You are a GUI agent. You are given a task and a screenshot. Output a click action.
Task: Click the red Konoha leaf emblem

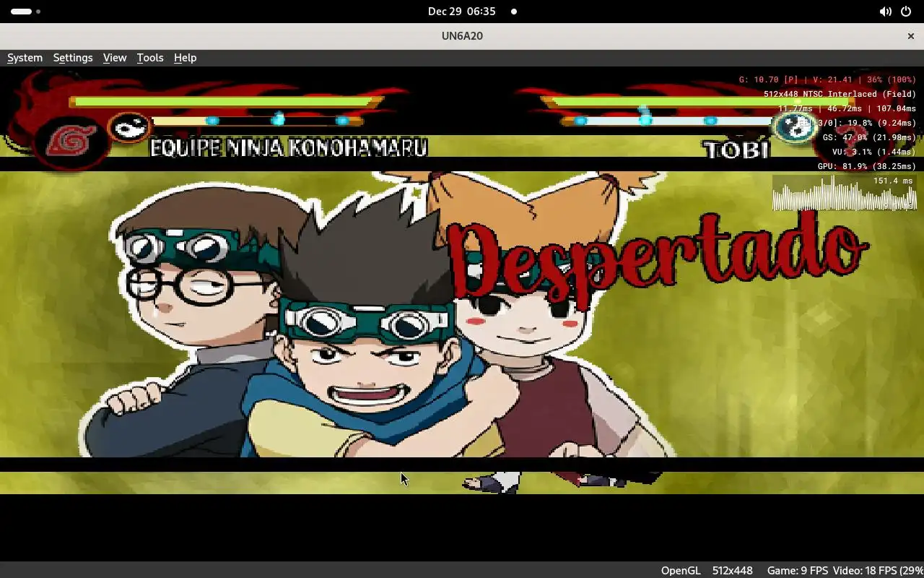69,140
